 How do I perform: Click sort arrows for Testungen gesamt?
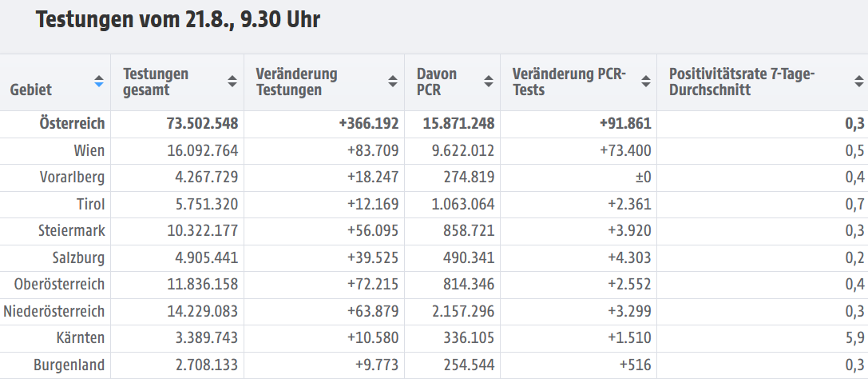[232, 82]
